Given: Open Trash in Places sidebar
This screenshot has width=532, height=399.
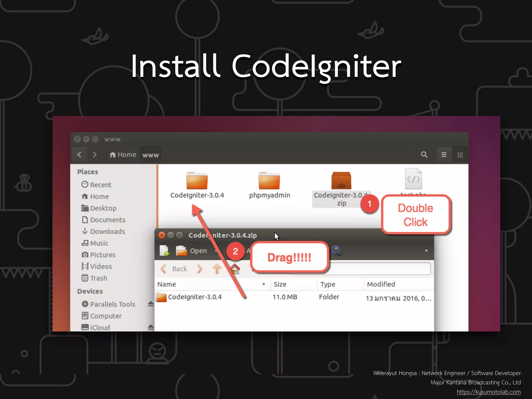Looking at the screenshot, I should pos(94,278).
